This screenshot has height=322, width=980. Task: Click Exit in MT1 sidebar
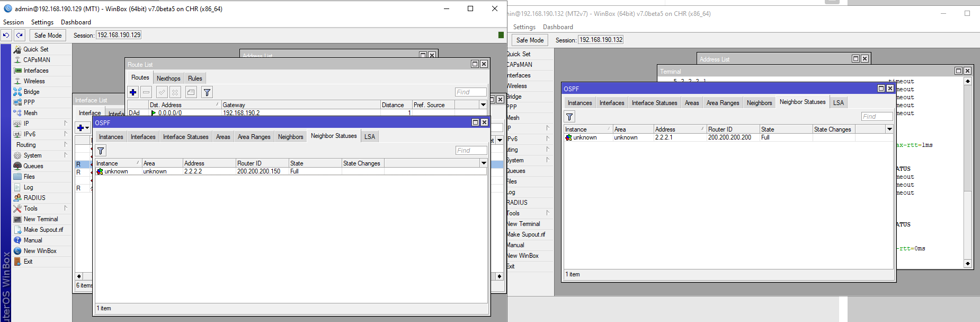(28, 262)
